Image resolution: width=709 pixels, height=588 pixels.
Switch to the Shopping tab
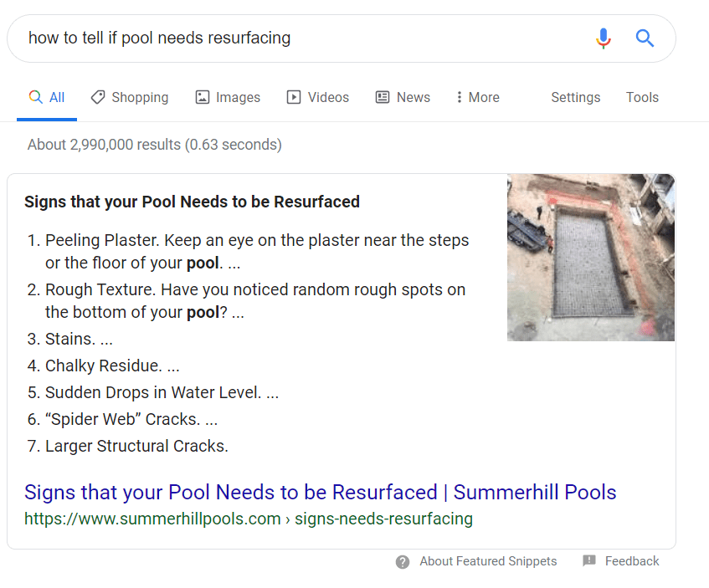(130, 97)
